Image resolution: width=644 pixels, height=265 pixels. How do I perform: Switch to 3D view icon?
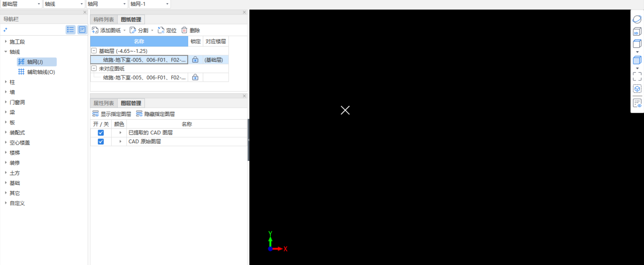tap(637, 32)
